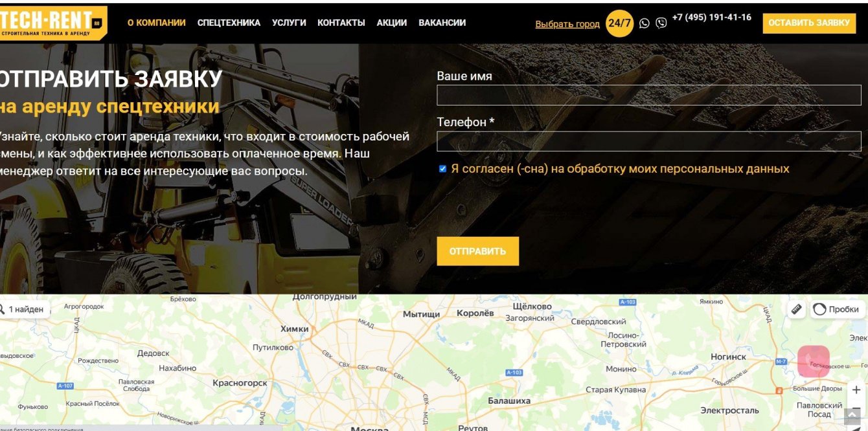Click the Viber icon in header
Viewport: 868px width, 431px height.
[661, 23]
